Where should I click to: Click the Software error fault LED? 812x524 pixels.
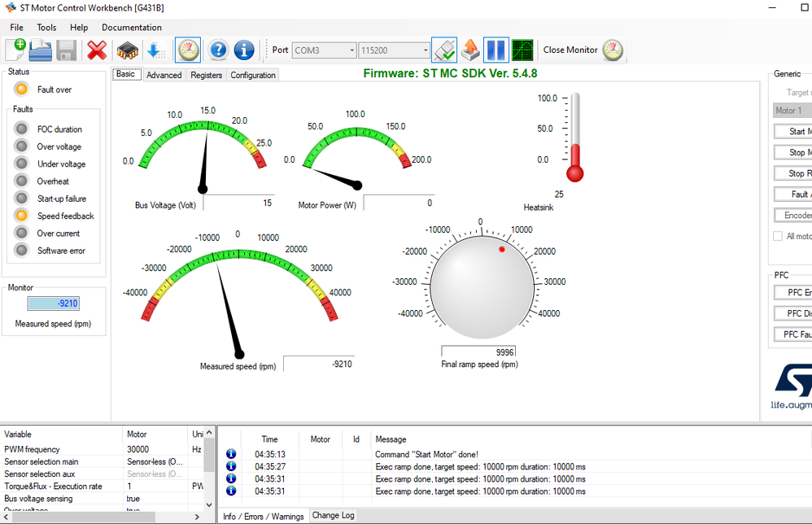point(21,251)
